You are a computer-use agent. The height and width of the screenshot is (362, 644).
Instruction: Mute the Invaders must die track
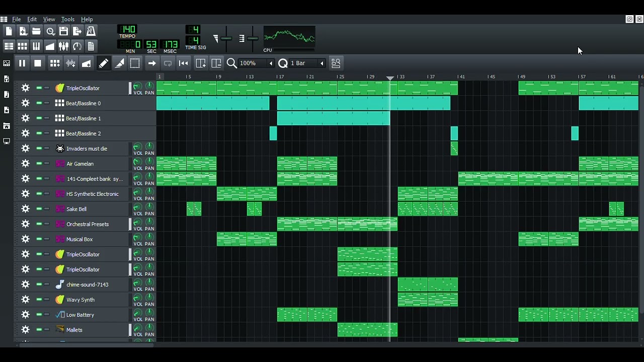(39, 148)
